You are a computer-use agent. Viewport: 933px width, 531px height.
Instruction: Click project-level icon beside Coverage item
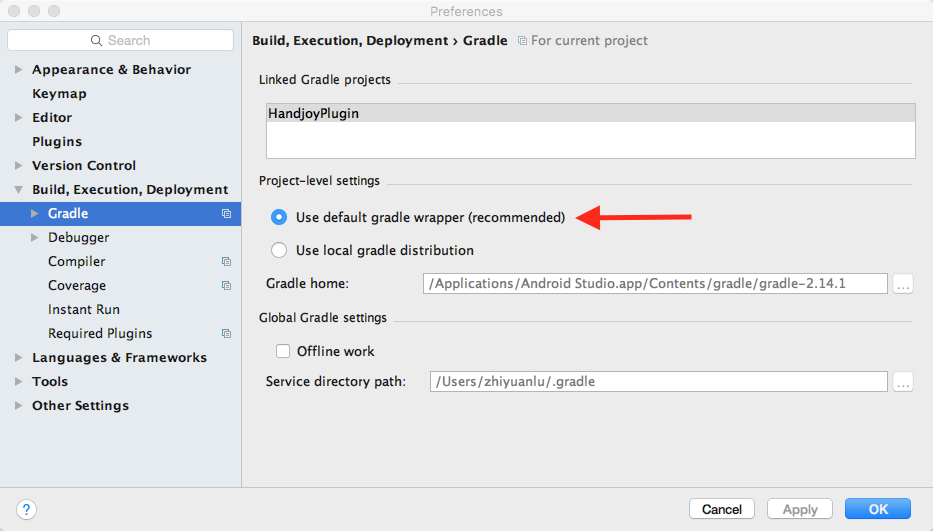[226, 286]
